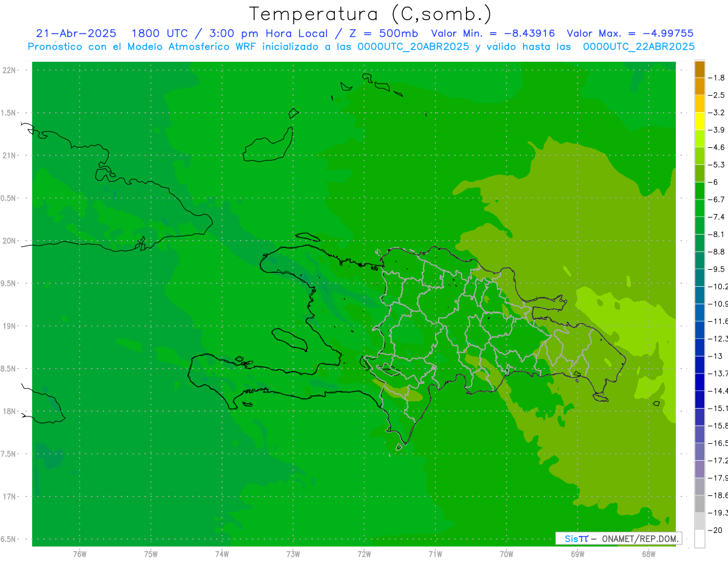Click the '-3.9' color scale label

pyautogui.click(x=717, y=130)
